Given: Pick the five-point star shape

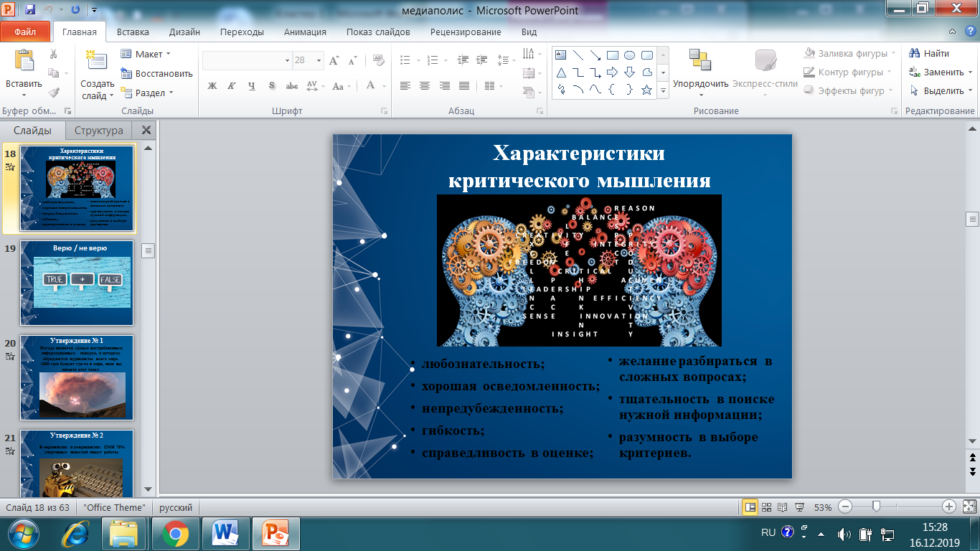Looking at the screenshot, I should coord(646,90).
